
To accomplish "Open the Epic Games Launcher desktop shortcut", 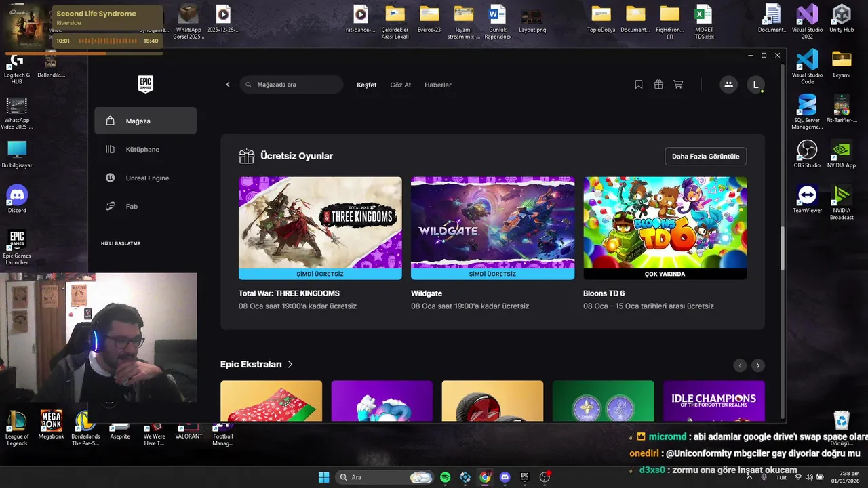I will [x=17, y=247].
